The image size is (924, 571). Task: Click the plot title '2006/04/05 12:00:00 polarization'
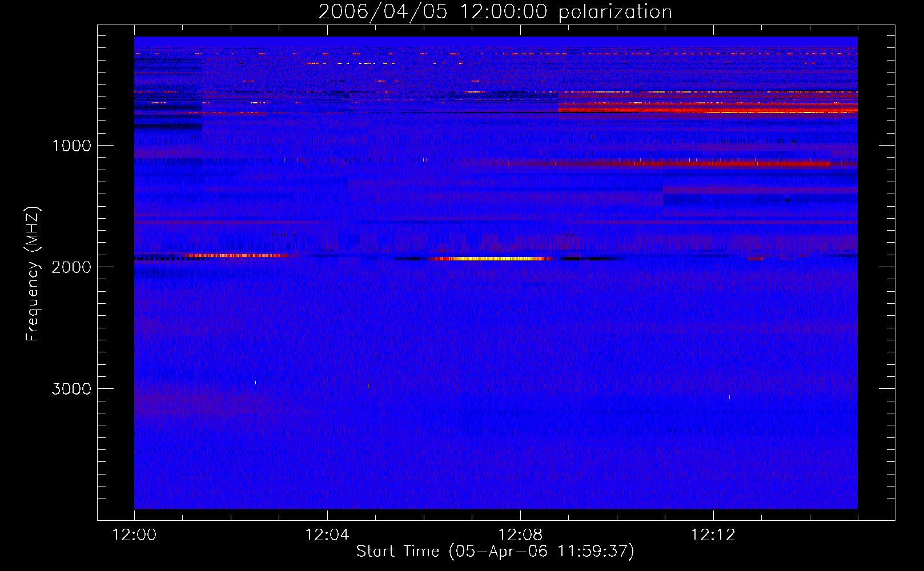495,12
